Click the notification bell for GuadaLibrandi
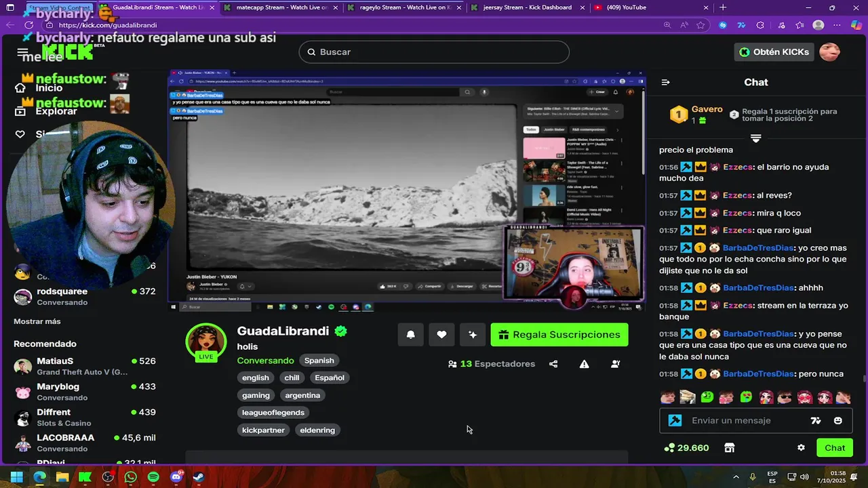Viewport: 868px width, 488px height. 410,334
